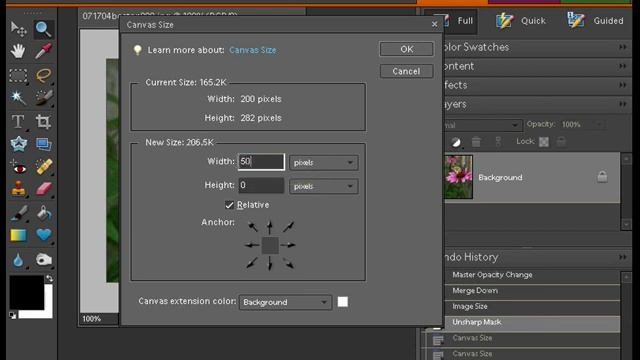Select the Eyedropper tool
Image resolution: width=640 pixels, height=360 pixels.
point(43,51)
